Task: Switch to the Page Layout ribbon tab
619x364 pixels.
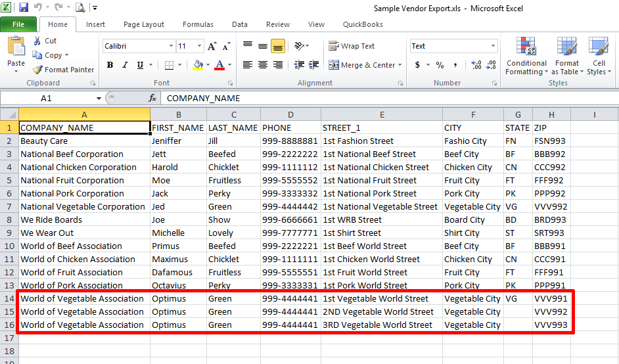Action: 144,24
